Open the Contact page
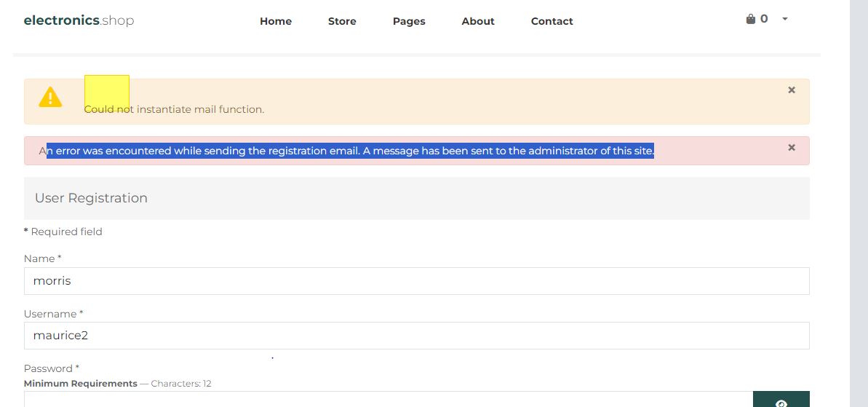Viewport: 868px width, 407px height. click(552, 21)
